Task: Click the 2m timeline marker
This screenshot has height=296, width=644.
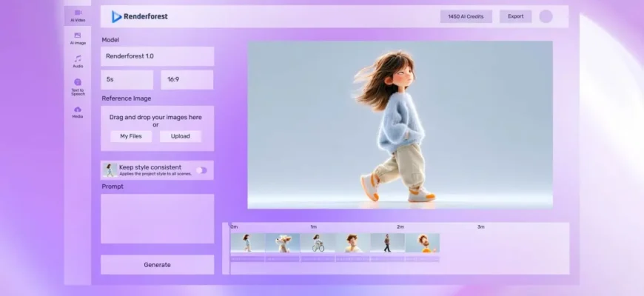Action: (400, 226)
